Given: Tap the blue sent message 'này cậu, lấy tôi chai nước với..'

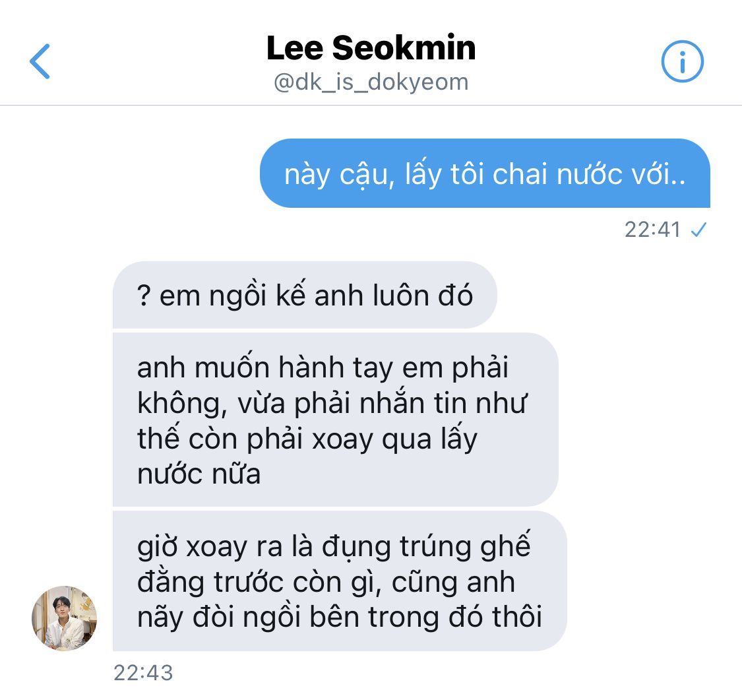Looking at the screenshot, I should (x=485, y=174).
